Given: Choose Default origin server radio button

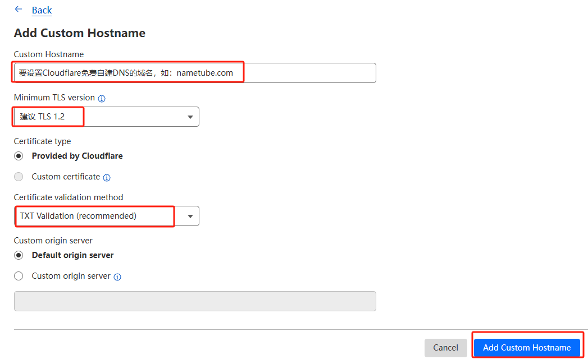Looking at the screenshot, I should click(19, 255).
